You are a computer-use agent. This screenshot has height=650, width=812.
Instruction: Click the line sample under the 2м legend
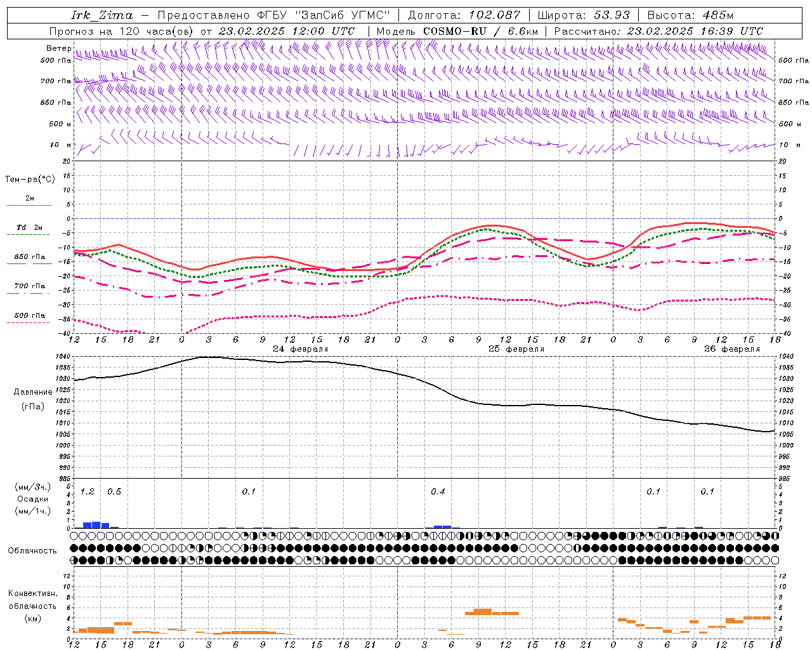(29, 205)
